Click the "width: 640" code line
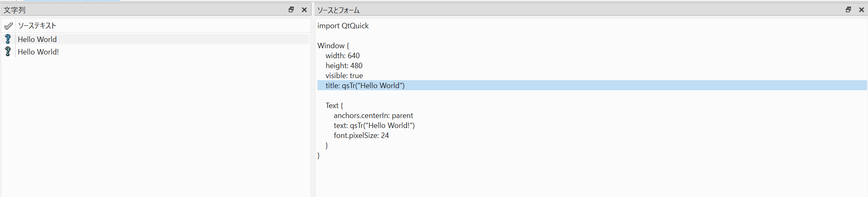 [342, 56]
